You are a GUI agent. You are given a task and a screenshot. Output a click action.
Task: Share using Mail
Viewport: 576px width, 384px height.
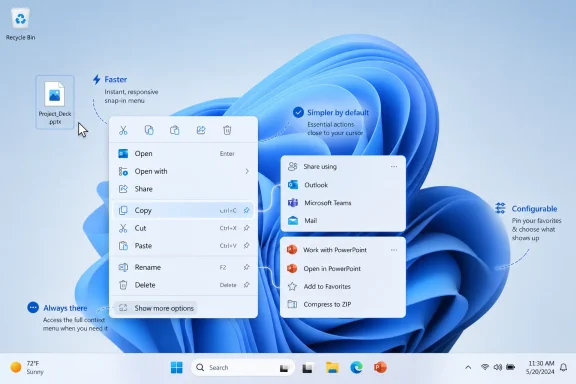[x=343, y=220]
